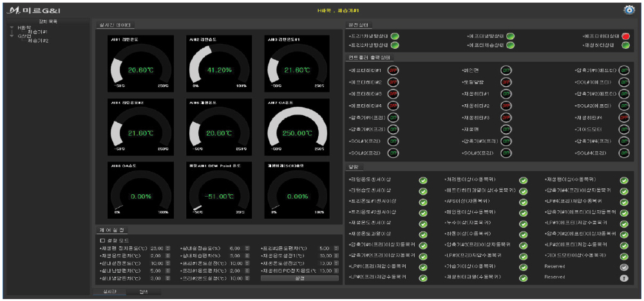Enable the 설정 모드 checkbox
The height and width of the screenshot is (301, 644).
tap(102, 241)
